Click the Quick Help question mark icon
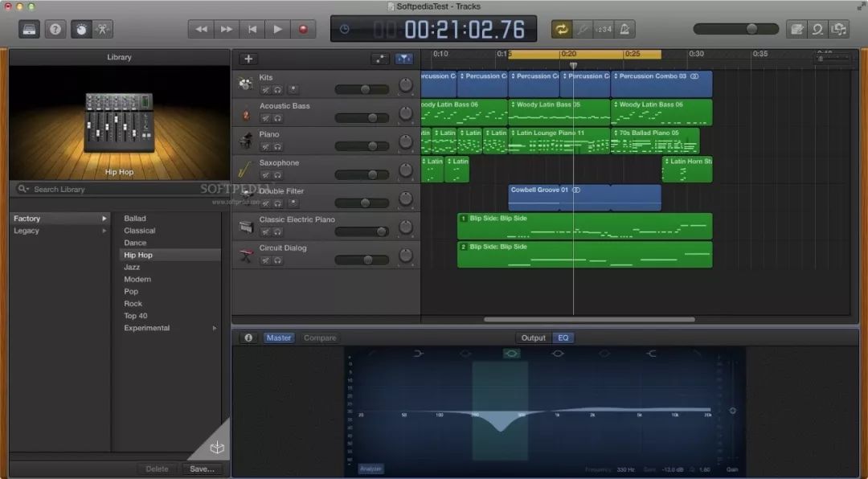The width and height of the screenshot is (868, 479). click(x=55, y=29)
